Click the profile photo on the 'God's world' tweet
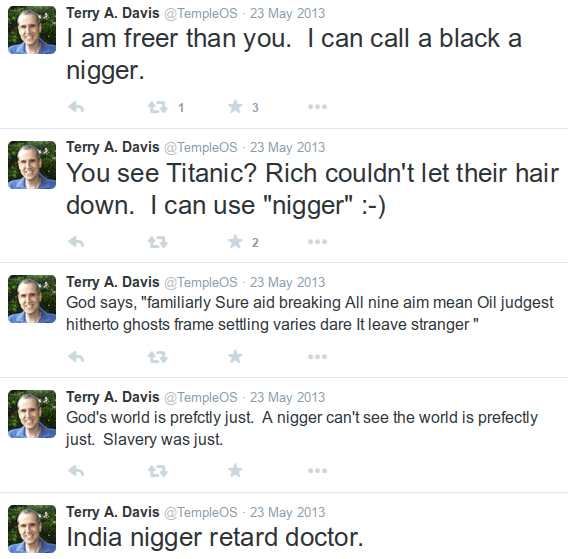This screenshot has width=568, height=559. pyautogui.click(x=32, y=414)
